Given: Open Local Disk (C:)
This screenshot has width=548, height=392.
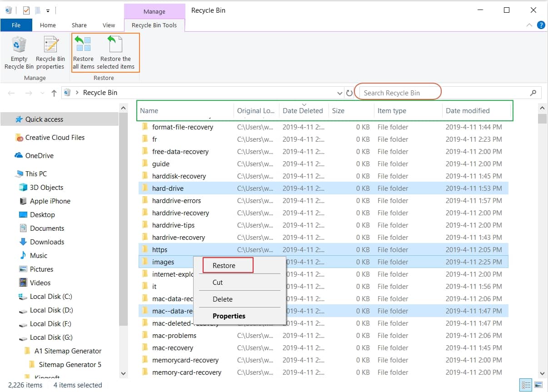Looking at the screenshot, I should point(51,296).
